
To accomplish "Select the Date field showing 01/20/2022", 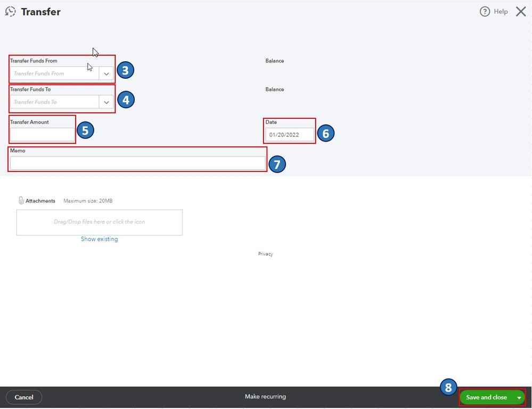I will (289, 135).
